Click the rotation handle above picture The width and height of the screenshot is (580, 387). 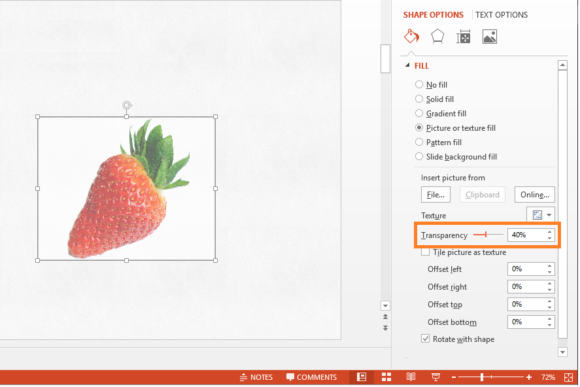point(127,105)
